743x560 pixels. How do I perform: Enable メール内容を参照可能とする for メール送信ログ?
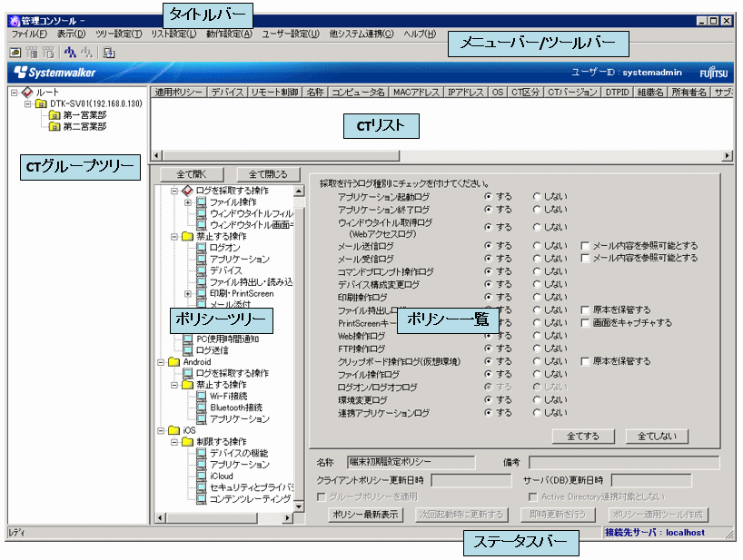(585, 246)
